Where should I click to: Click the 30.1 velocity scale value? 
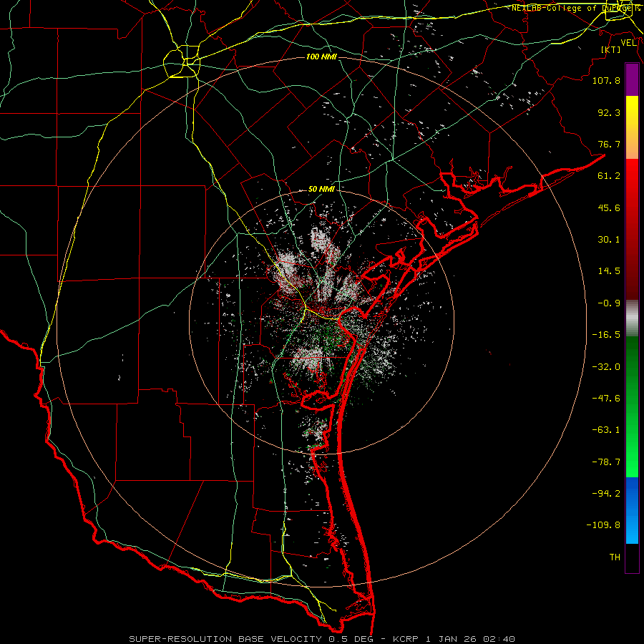[609, 240]
